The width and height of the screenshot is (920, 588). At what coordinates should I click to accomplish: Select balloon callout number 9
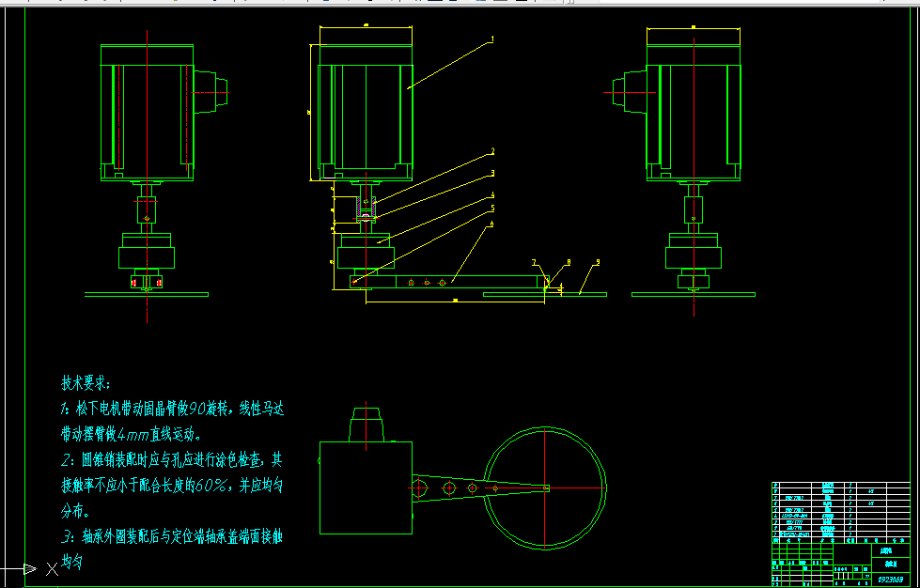[598, 262]
